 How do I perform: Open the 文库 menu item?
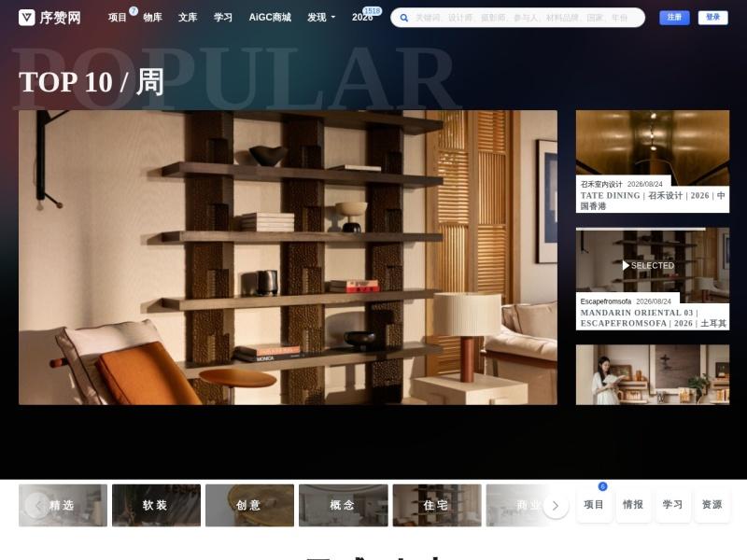(x=188, y=18)
